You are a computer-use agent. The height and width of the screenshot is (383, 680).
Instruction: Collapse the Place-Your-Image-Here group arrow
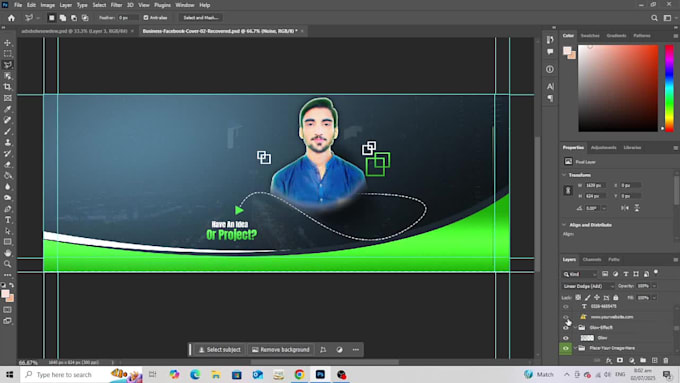pos(575,348)
